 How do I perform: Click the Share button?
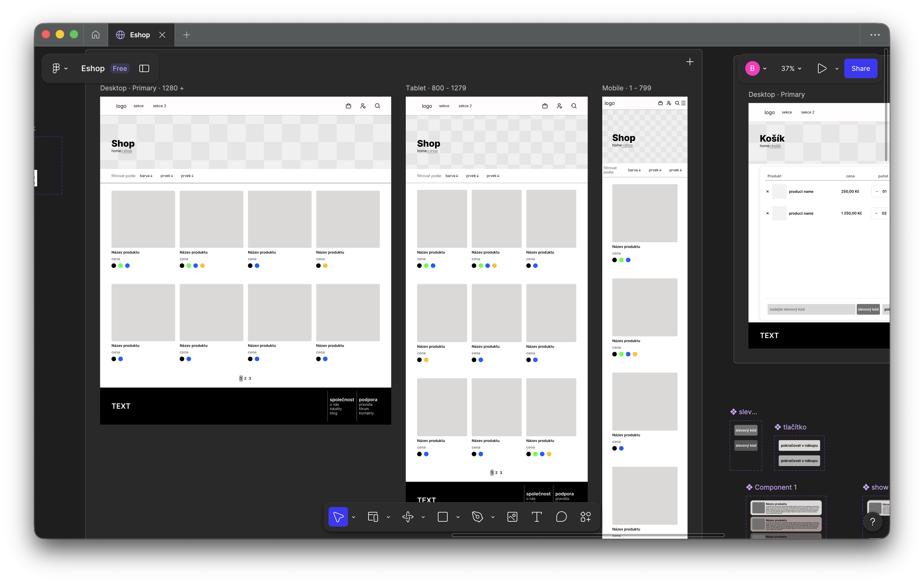[861, 69]
